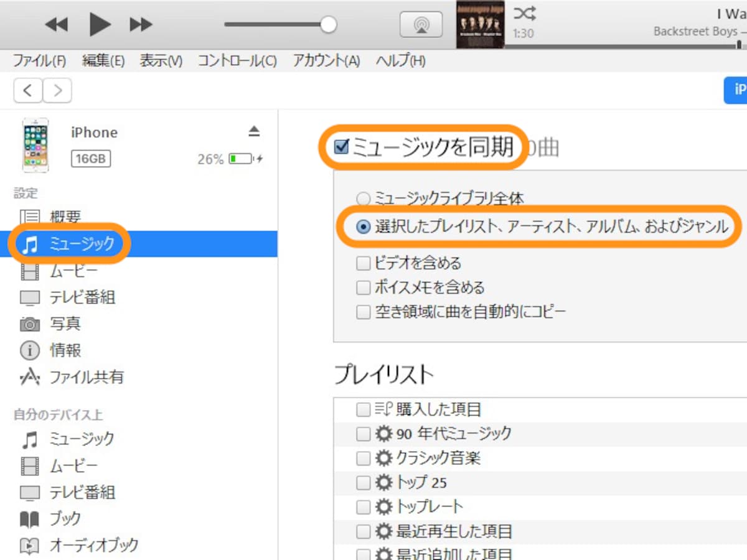Go back with the left arrow button
This screenshot has width=747, height=560.
click(27, 91)
